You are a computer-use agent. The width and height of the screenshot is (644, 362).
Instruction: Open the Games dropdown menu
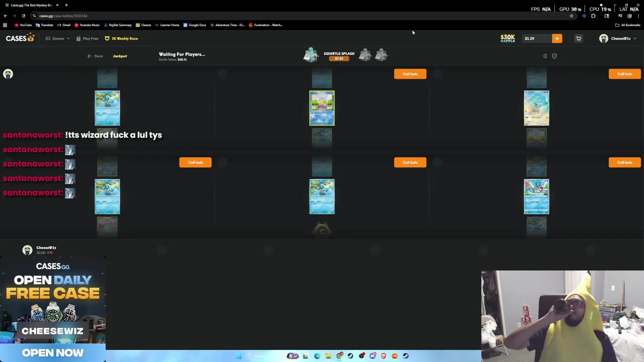point(58,39)
